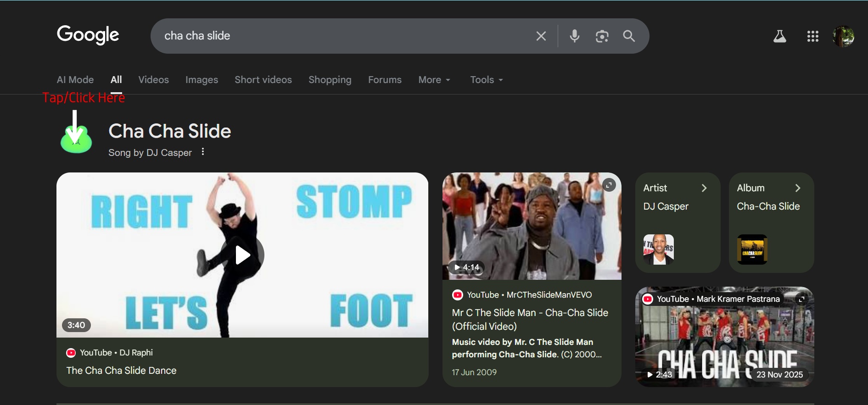Open the Short videos tab
The image size is (868, 405).
pyautogui.click(x=263, y=80)
